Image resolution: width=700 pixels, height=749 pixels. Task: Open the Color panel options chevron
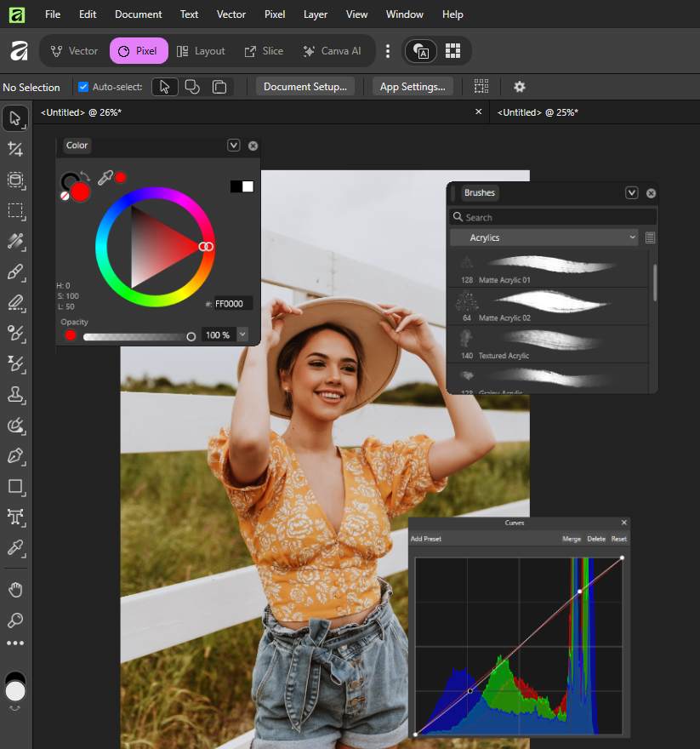pyautogui.click(x=234, y=146)
